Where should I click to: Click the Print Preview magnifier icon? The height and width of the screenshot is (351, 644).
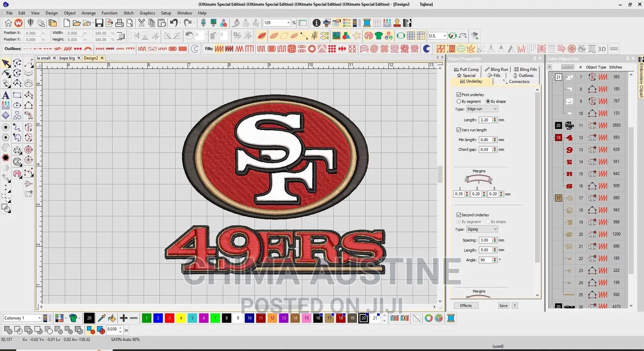point(130,23)
